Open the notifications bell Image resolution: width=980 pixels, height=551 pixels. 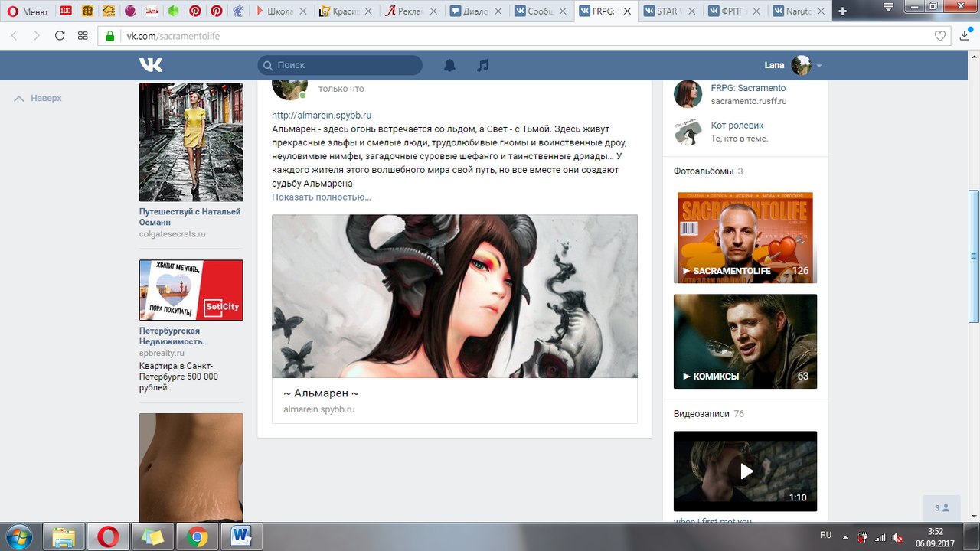point(449,65)
